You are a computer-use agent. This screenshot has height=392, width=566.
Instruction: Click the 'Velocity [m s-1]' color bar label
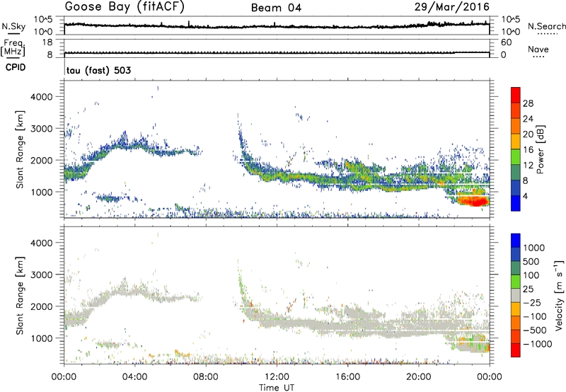pos(559,295)
